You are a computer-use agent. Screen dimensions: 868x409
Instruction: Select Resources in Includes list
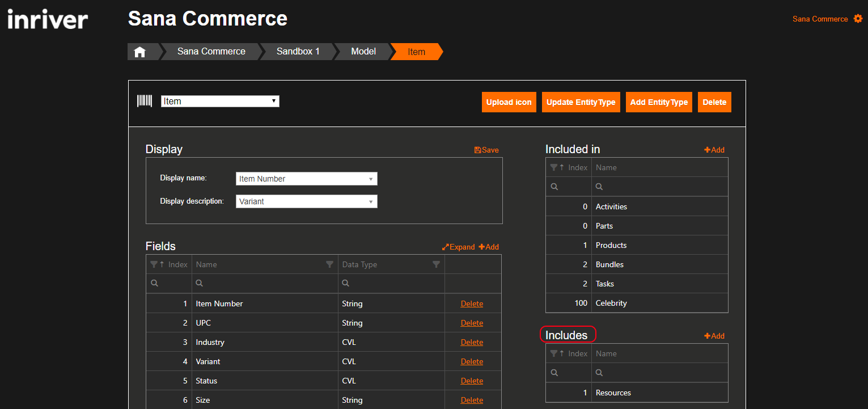(613, 393)
